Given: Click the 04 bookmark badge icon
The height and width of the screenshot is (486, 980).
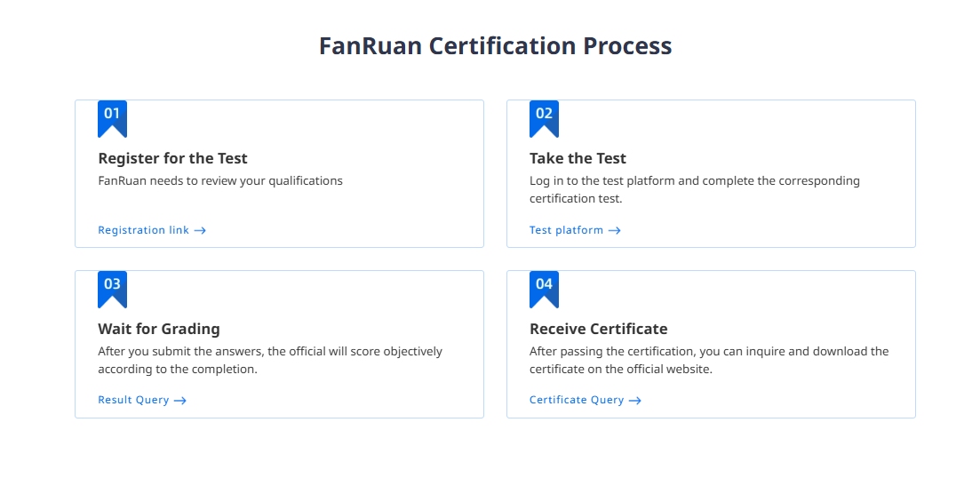Looking at the screenshot, I should (544, 289).
